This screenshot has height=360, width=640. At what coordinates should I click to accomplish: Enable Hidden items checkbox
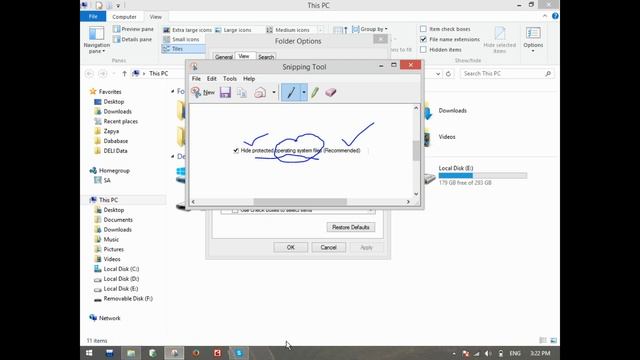[x=423, y=49]
